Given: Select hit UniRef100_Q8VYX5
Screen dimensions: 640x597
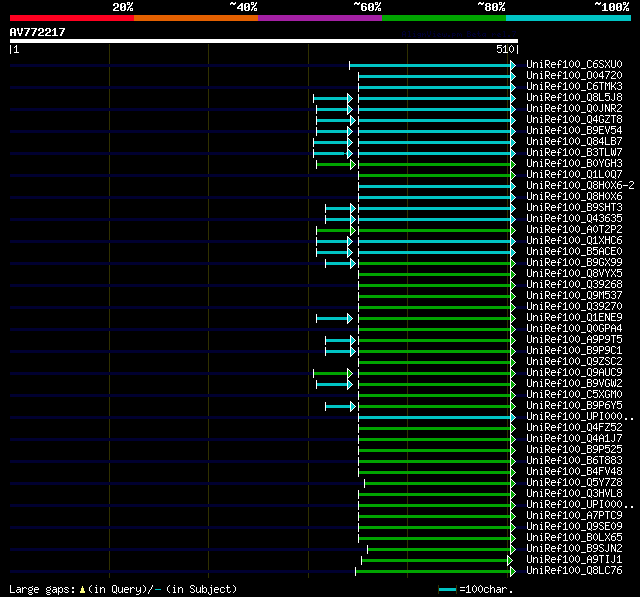Looking at the screenshot, I should [574, 274].
